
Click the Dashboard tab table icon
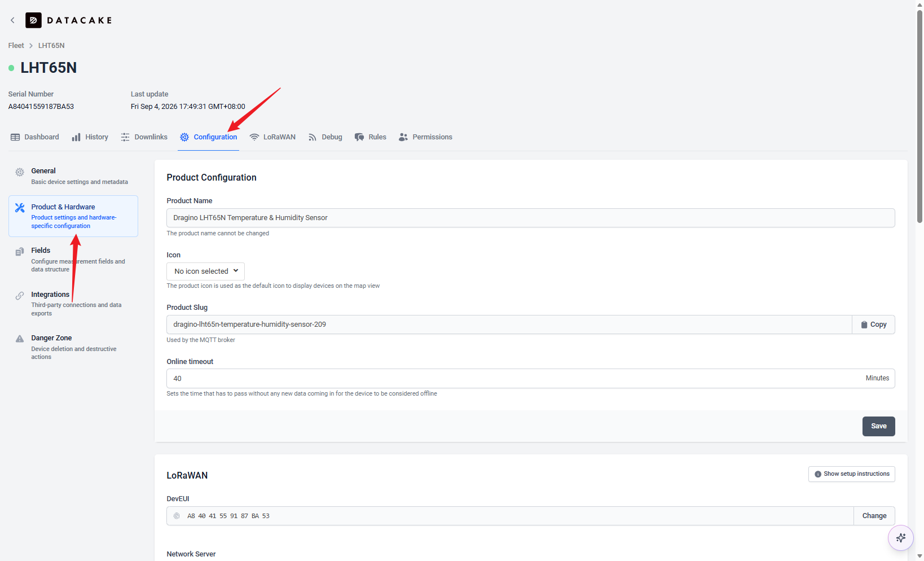tap(15, 137)
